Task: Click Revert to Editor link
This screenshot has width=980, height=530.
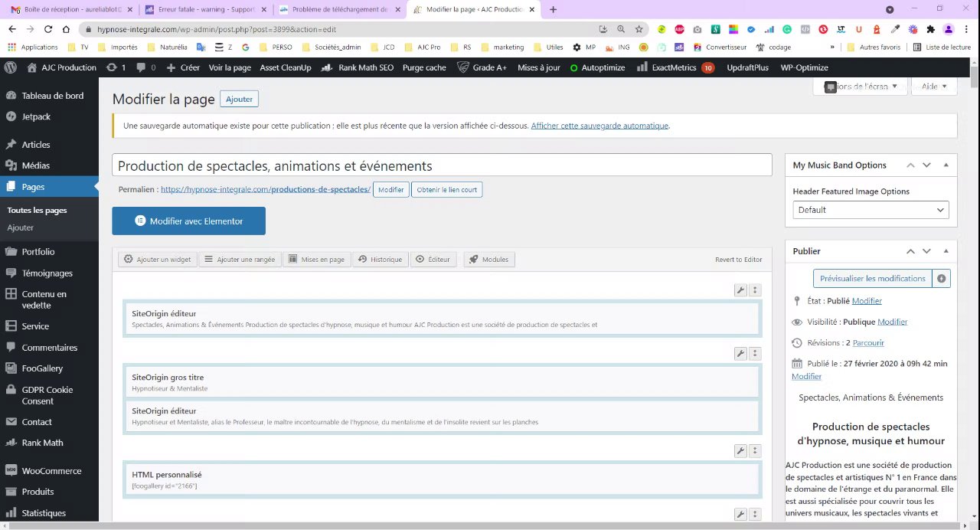Action: coord(738,260)
